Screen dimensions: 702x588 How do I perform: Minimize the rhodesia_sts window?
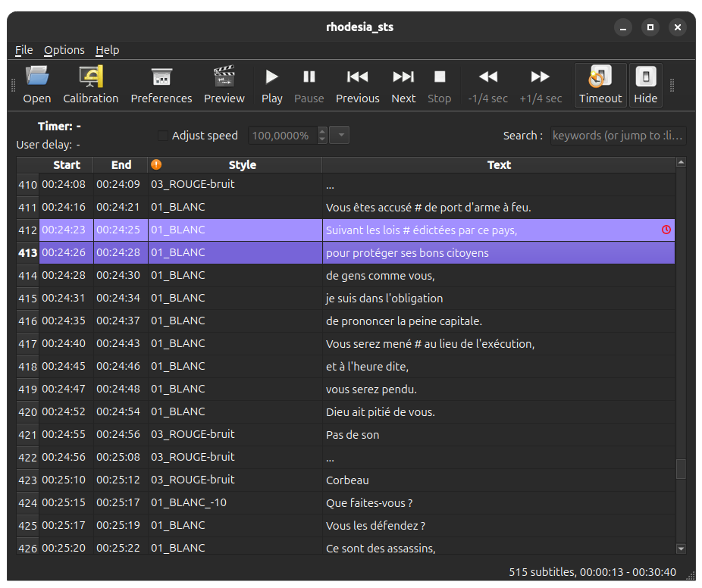622,27
